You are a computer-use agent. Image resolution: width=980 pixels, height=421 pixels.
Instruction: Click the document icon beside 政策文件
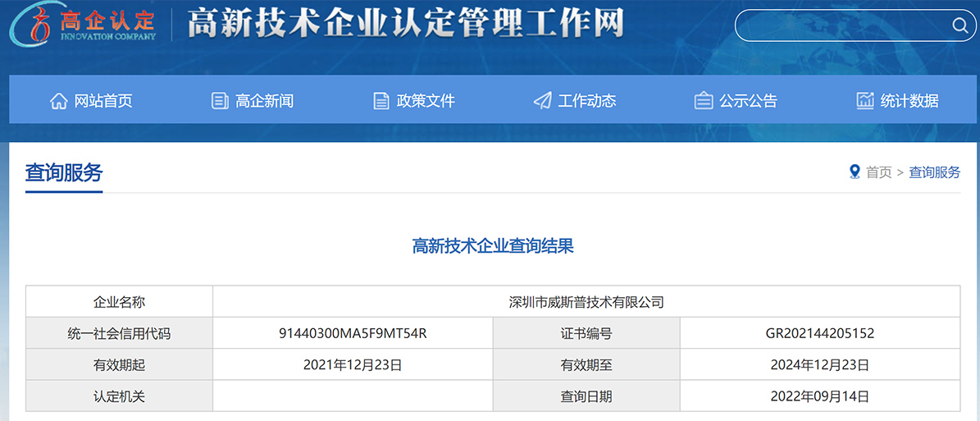tap(381, 101)
